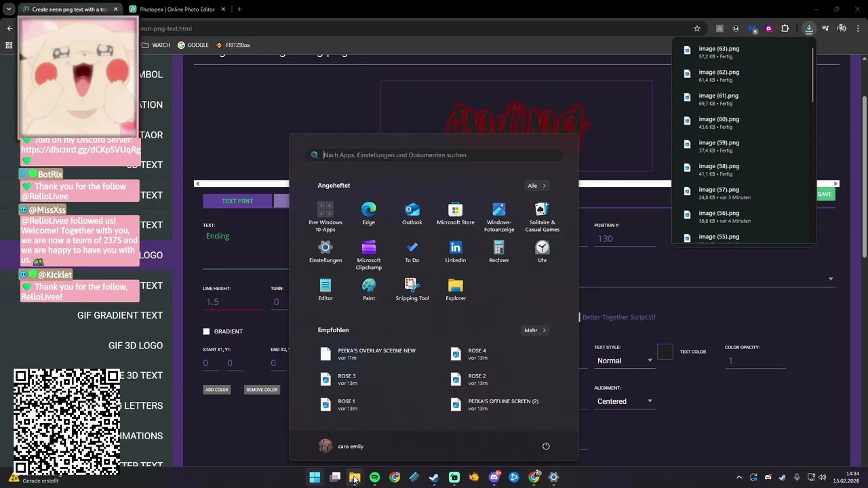
Task: Launch Paint from pinned apps
Action: (x=368, y=290)
